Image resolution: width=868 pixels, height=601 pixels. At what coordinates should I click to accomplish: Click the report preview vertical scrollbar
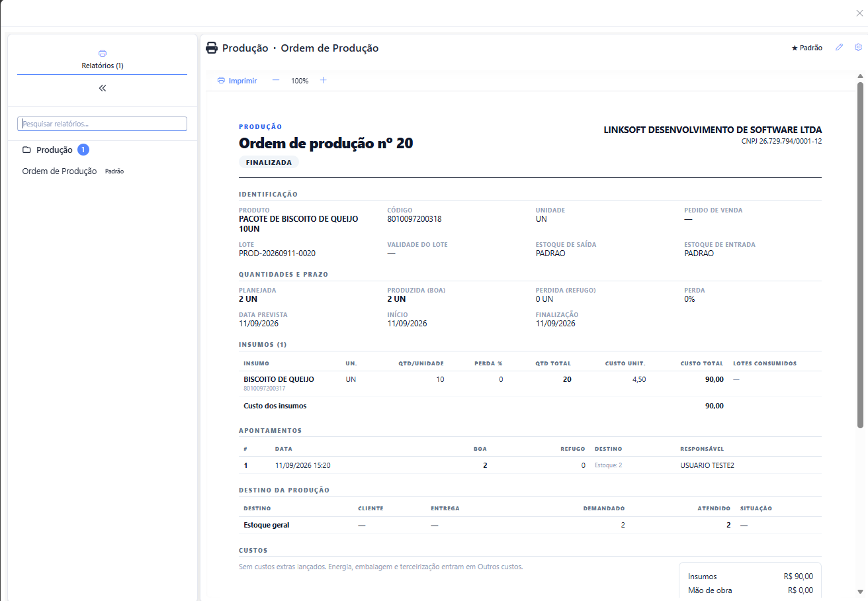860,255
